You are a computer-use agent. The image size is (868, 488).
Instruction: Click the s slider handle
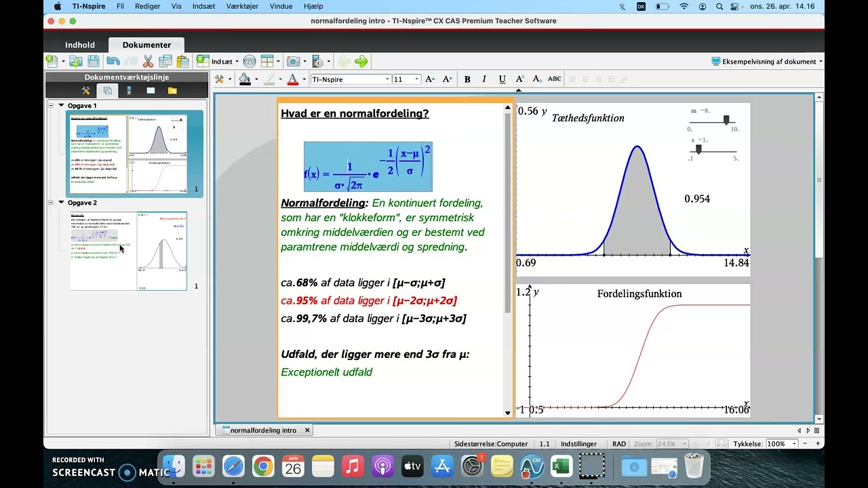(698, 149)
